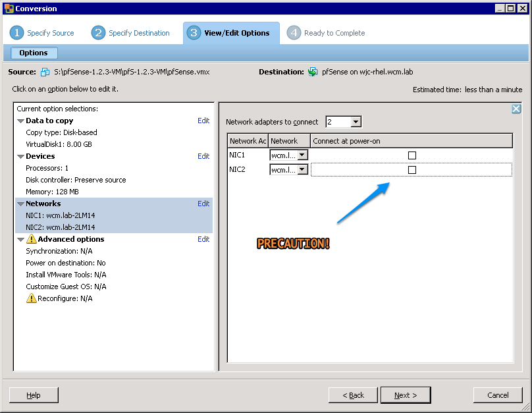Viewport: 532px width, 413px height.
Task: Click the Back button
Action: pos(353,395)
